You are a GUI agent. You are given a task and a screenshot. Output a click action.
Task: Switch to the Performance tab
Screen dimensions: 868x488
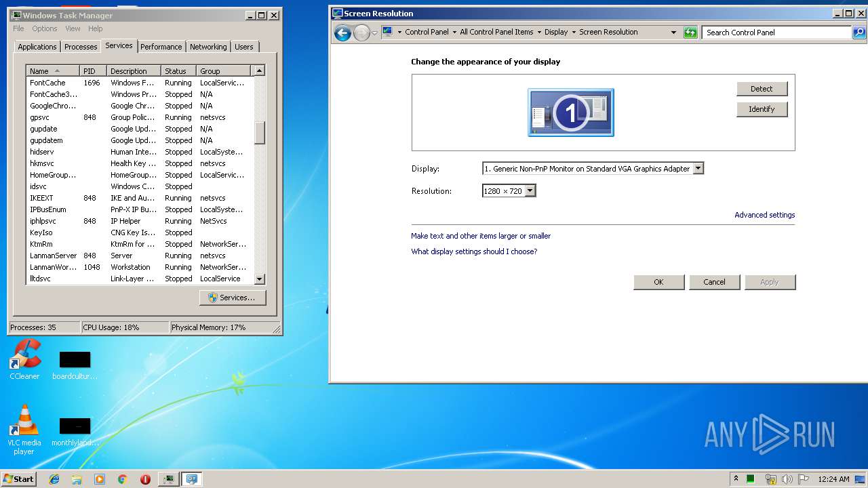pos(161,47)
